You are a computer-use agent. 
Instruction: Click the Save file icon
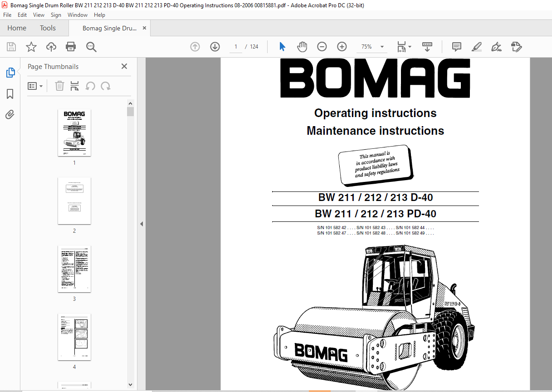coord(11,47)
